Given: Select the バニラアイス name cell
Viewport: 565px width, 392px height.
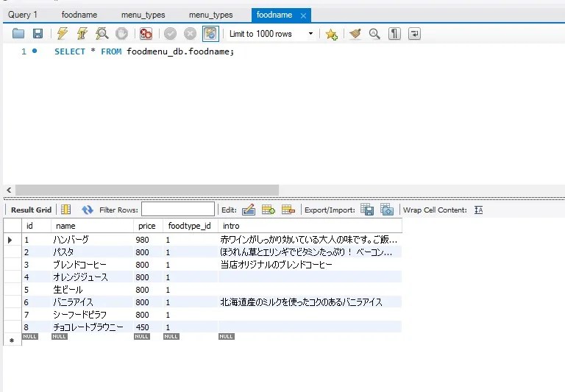Looking at the screenshot, I should tap(92, 302).
